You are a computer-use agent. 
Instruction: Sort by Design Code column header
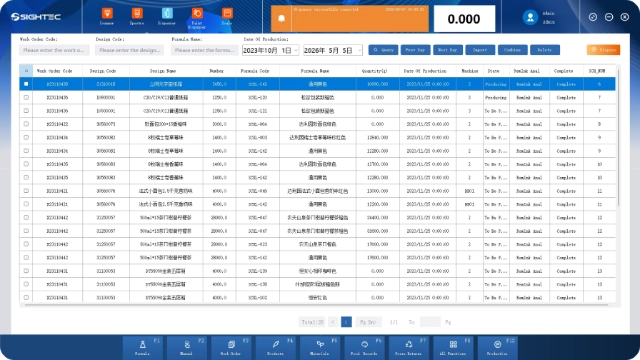106,71
